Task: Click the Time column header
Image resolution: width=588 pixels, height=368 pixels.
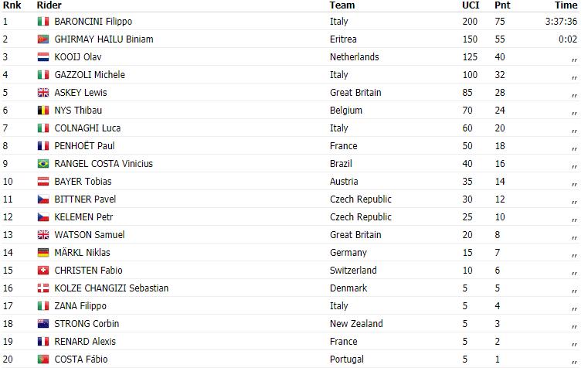Action: click(566, 5)
